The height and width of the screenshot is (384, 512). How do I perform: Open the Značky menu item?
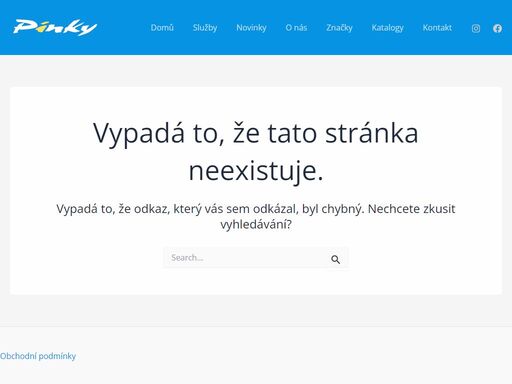[339, 28]
